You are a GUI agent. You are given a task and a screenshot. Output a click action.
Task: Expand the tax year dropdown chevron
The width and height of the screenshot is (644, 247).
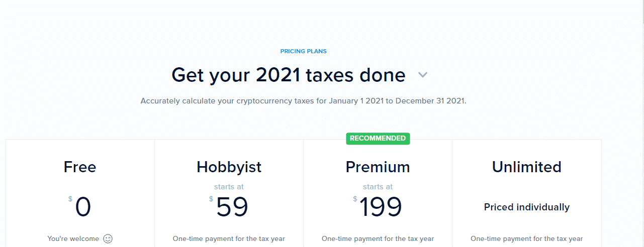tap(423, 75)
